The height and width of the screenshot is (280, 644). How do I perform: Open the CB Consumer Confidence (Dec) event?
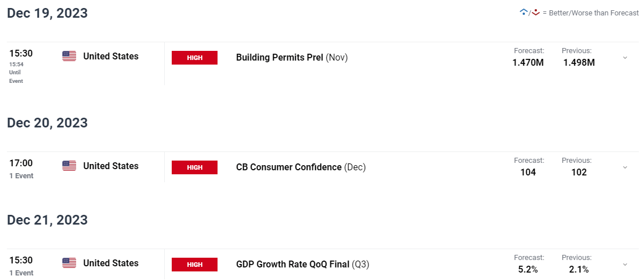tap(301, 167)
